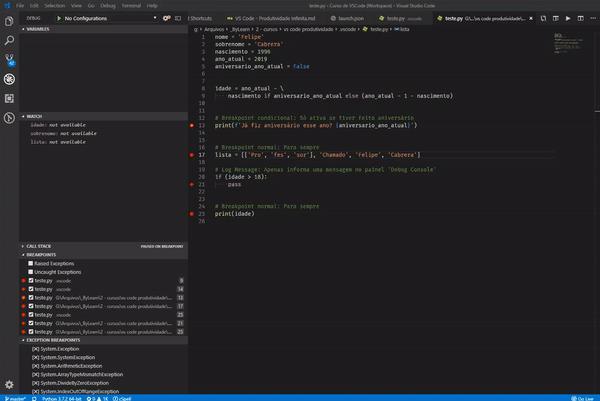This screenshot has height=401, width=600.
Task: Collapse the Variables section
Action: (x=37, y=29)
